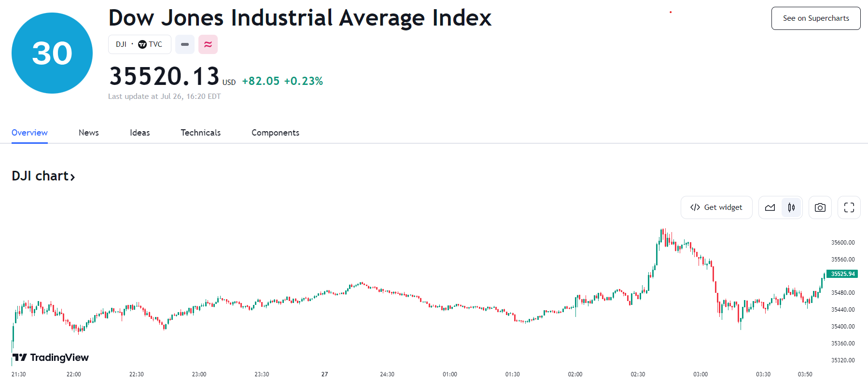The width and height of the screenshot is (868, 385).
Task: Click the DJI TVC symbol tag
Action: [x=140, y=44]
